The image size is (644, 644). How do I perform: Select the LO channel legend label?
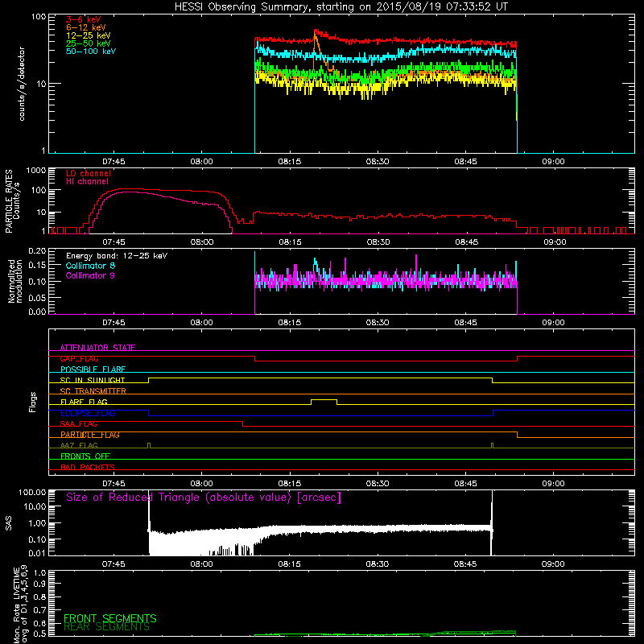pyautogui.click(x=88, y=173)
